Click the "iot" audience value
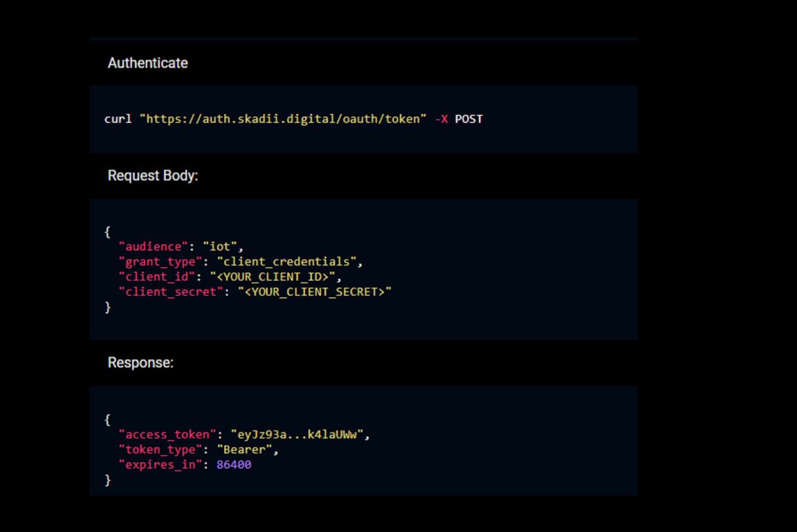797x532 pixels. 220,246
